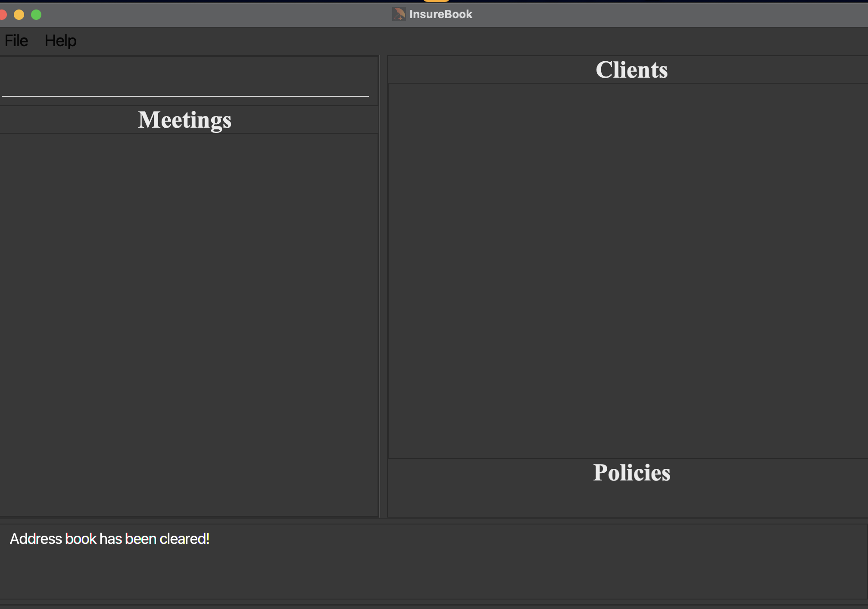Image resolution: width=868 pixels, height=609 pixels.
Task: Click the red close window button
Action: pyautogui.click(x=3, y=15)
